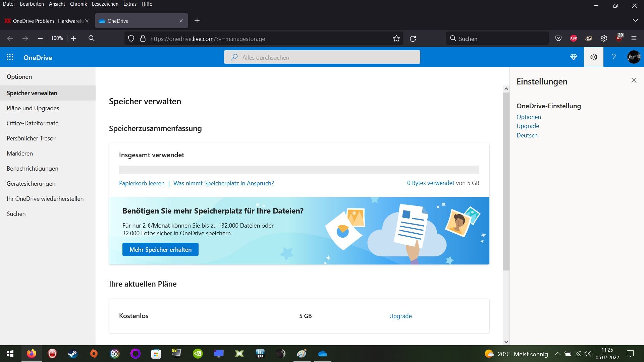Click the storage usage progress bar
The height and width of the screenshot is (362, 644).
click(x=299, y=170)
